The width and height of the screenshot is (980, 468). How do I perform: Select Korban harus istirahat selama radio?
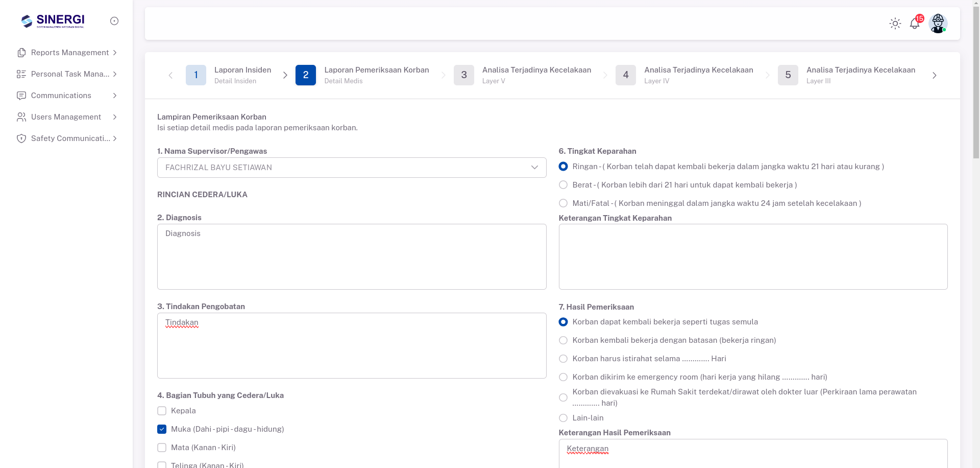pos(563,359)
